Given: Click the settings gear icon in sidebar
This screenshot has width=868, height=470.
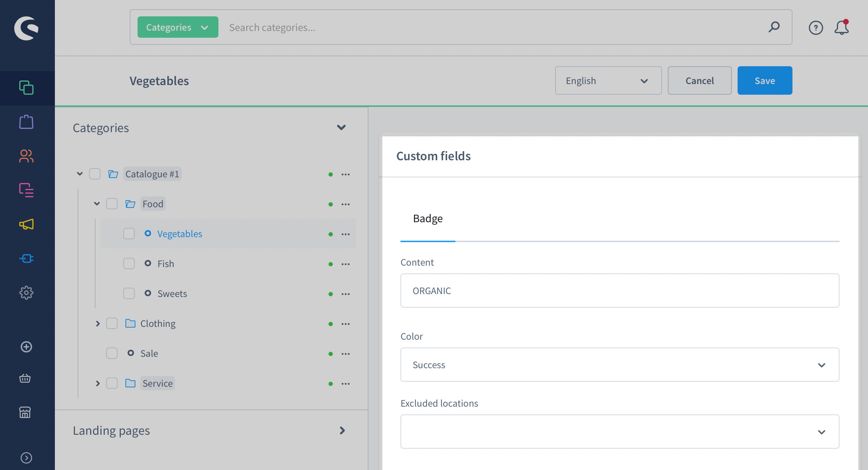Looking at the screenshot, I should tap(27, 291).
